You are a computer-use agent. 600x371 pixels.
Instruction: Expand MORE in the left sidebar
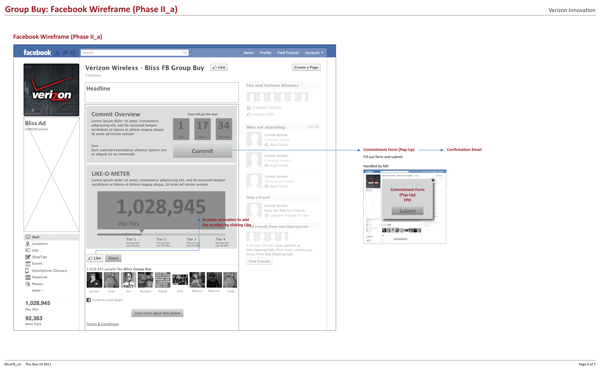37,291
